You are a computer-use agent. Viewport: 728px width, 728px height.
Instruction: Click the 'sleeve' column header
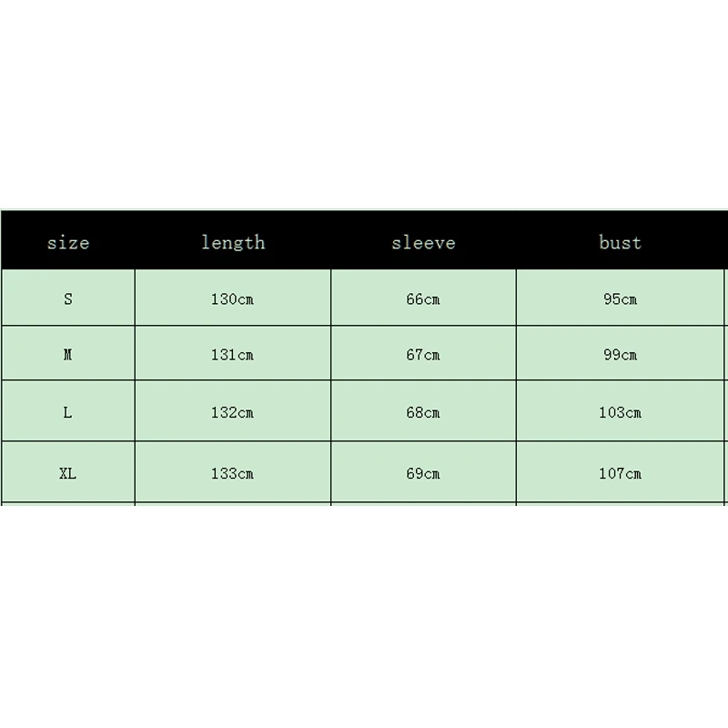423,243
